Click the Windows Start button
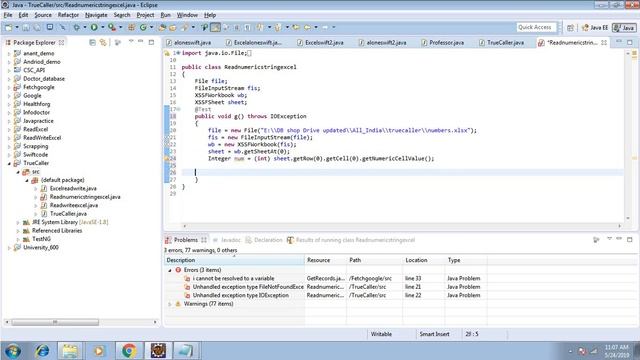Image resolution: width=640 pixels, height=360 pixels. (x=13, y=351)
